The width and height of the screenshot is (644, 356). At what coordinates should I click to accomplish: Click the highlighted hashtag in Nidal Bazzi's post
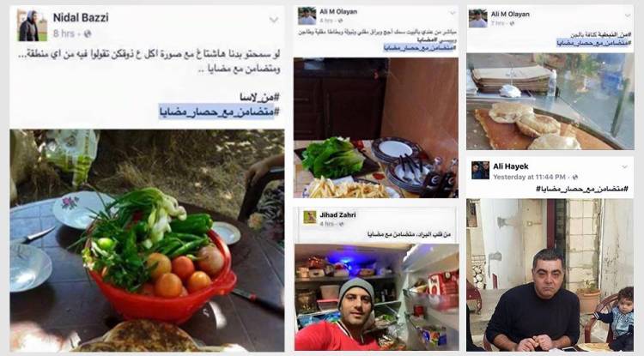click(x=219, y=112)
